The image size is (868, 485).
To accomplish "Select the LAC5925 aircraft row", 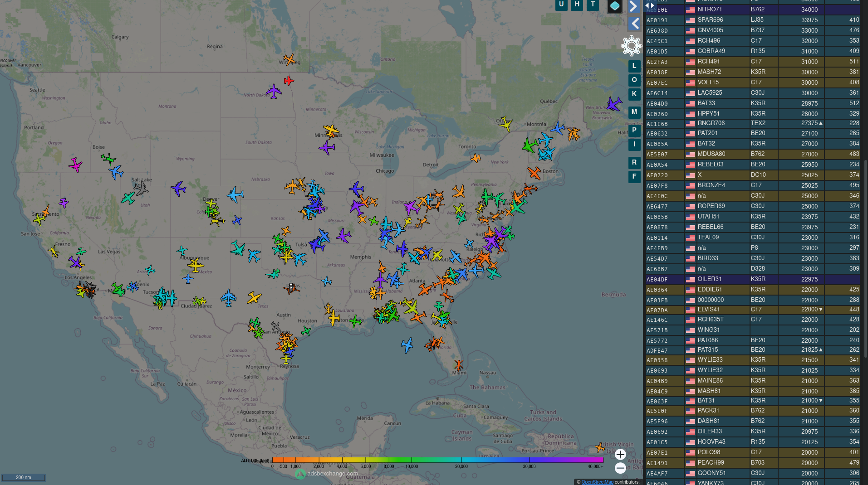I will 753,93.
